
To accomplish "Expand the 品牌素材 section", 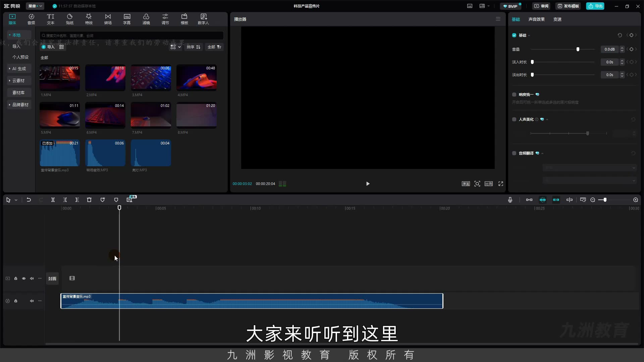I will 19,105.
